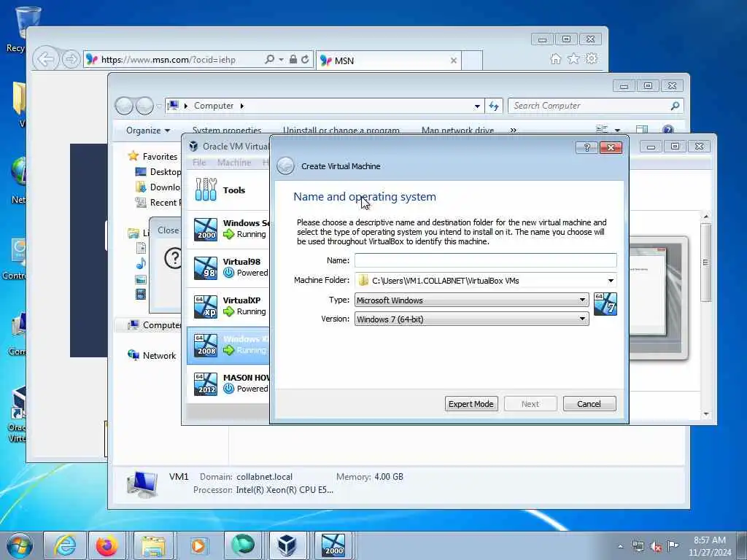Click Uninstall or change a program
The image size is (747, 560).
coord(341,131)
